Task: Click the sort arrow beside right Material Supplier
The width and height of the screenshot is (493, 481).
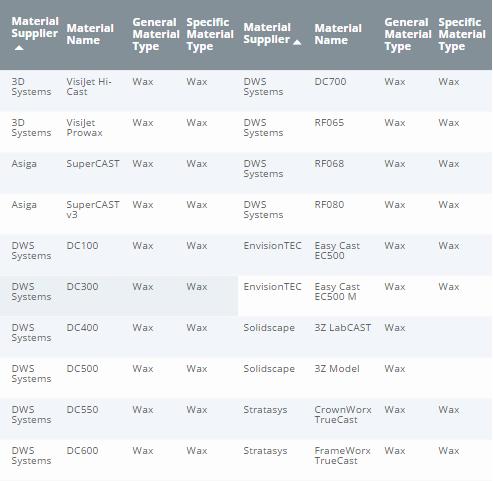Action: click(297, 42)
